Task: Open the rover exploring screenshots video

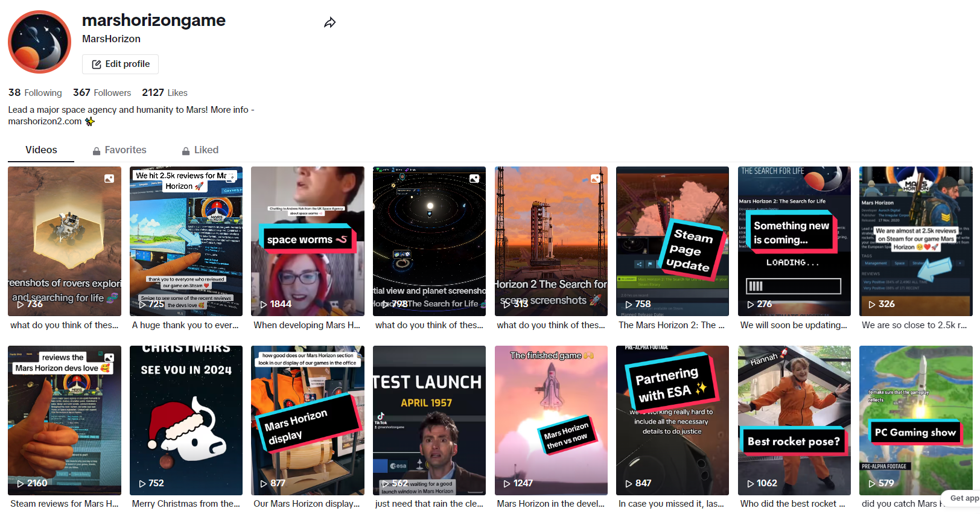Action: click(65, 241)
